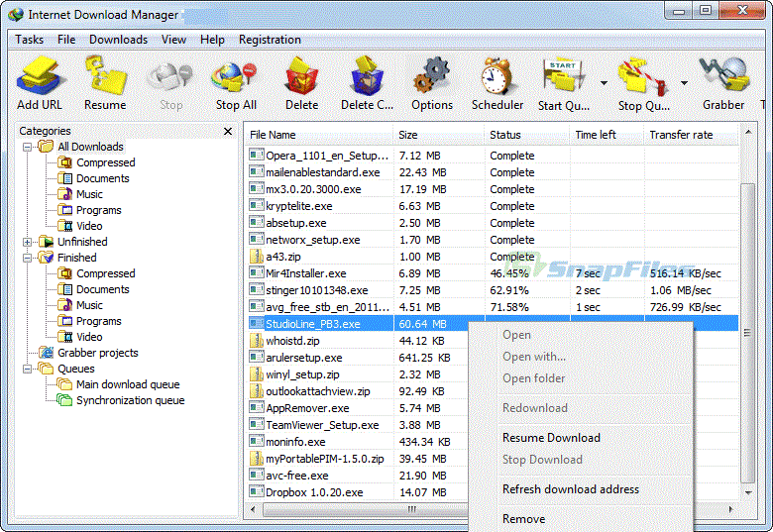Click the whoistd.zip file icon
773x532 pixels.
point(257,340)
